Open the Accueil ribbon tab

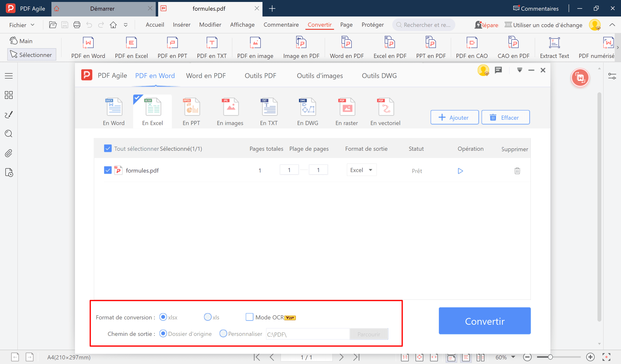(x=155, y=25)
